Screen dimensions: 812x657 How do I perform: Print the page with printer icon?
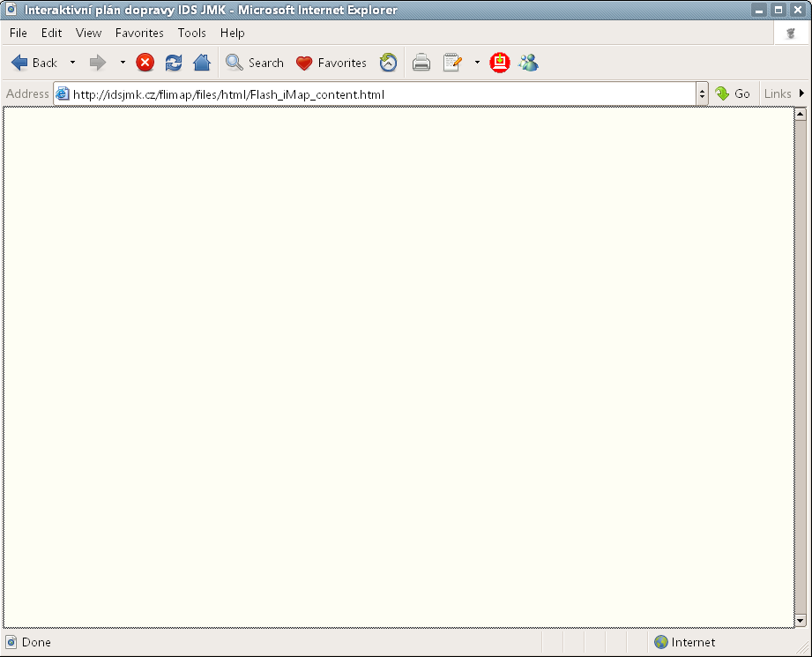421,63
